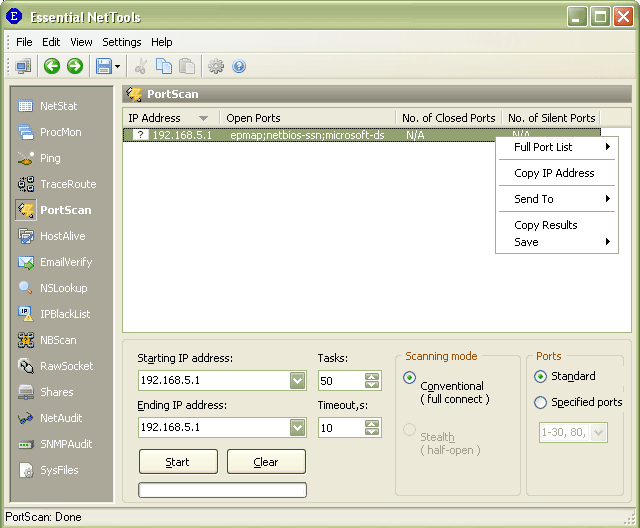Open the View menu

coord(81,42)
